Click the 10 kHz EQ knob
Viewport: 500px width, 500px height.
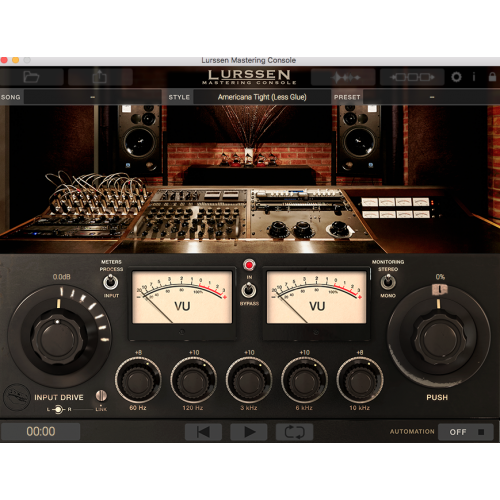point(360,380)
